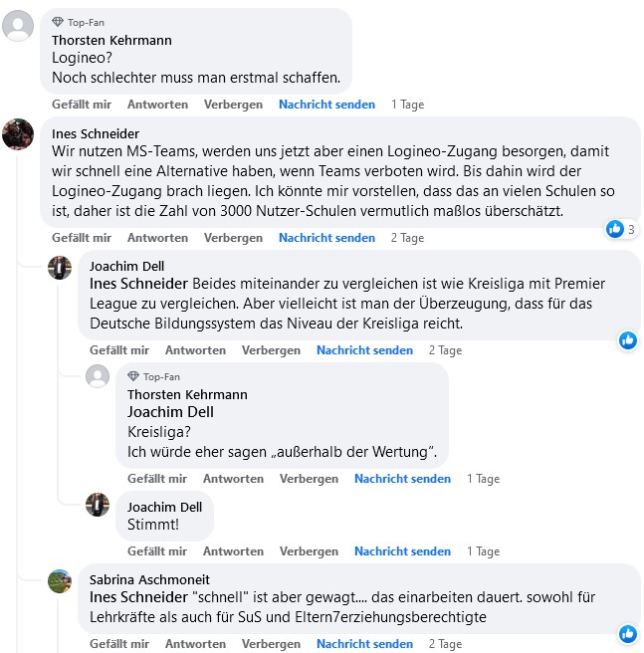Open Ines Schneider's profile picture

coord(18,134)
